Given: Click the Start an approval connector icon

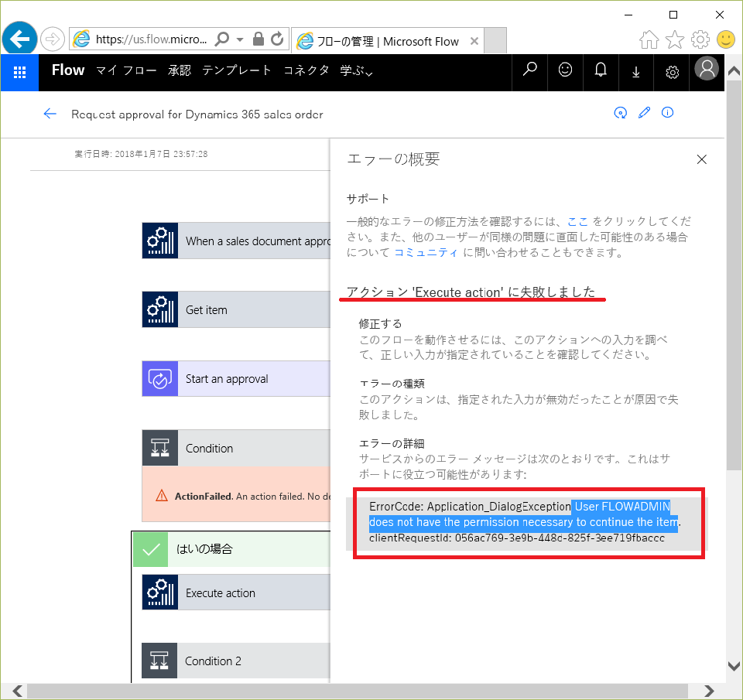Looking at the screenshot, I should (x=160, y=378).
